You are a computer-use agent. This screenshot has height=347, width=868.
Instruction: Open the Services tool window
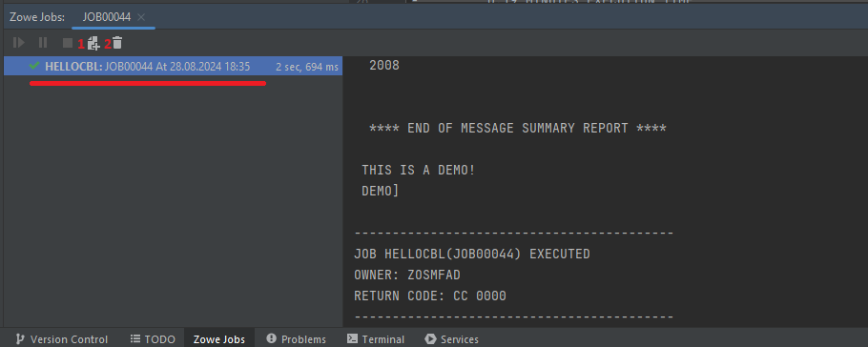tap(452, 339)
